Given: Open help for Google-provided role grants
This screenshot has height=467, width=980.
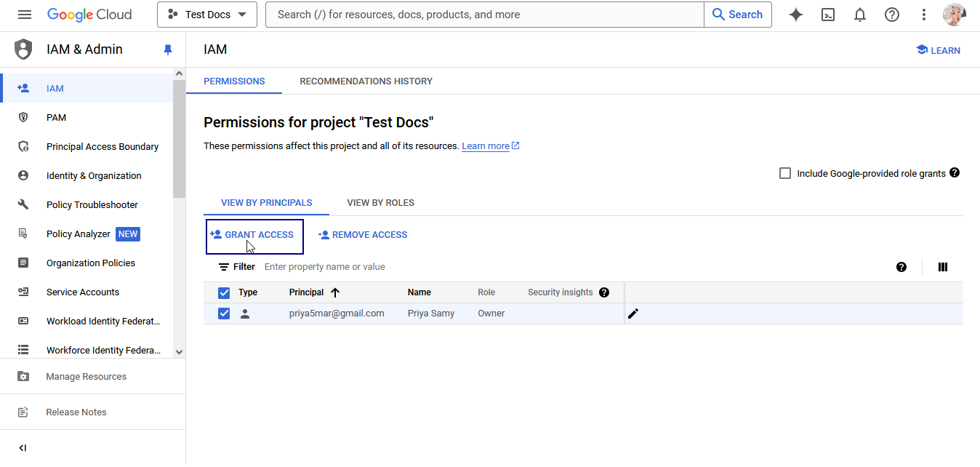Looking at the screenshot, I should (x=955, y=173).
